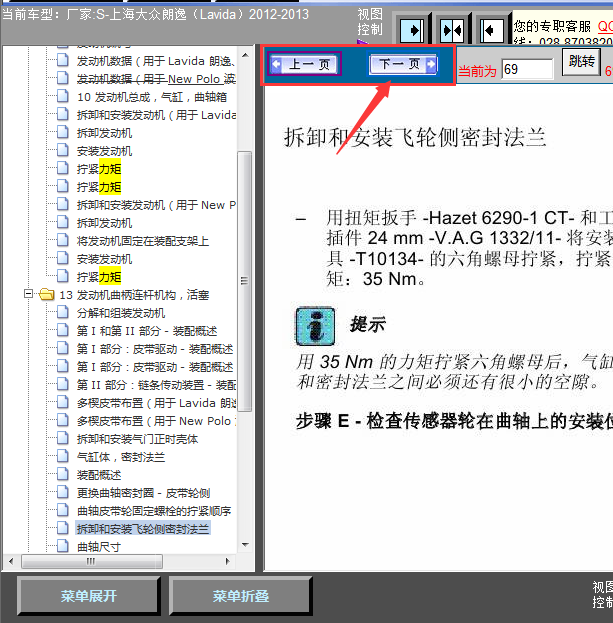Click the document icon beside 曲轴尺寸
613x623 pixels.
[62, 546]
